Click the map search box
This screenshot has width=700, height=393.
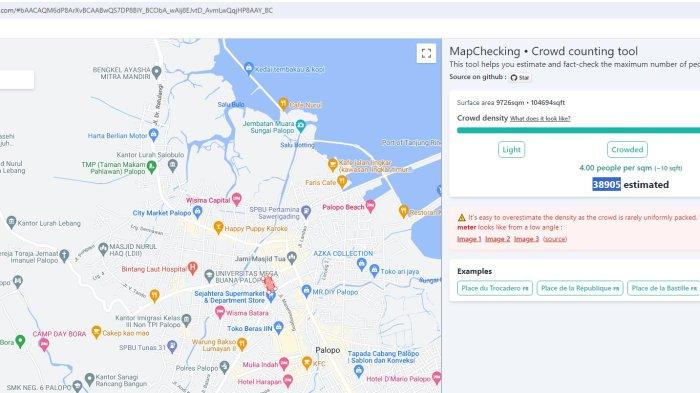pos(17,79)
